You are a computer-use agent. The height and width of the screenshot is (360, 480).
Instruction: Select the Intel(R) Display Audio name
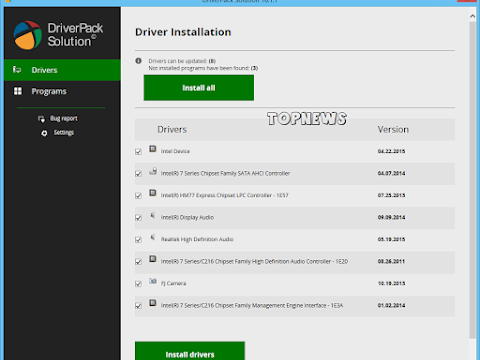point(187,217)
